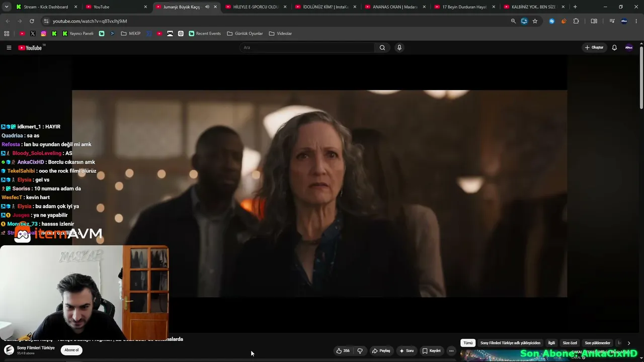Open the game controller bookmark icon

(170, 34)
